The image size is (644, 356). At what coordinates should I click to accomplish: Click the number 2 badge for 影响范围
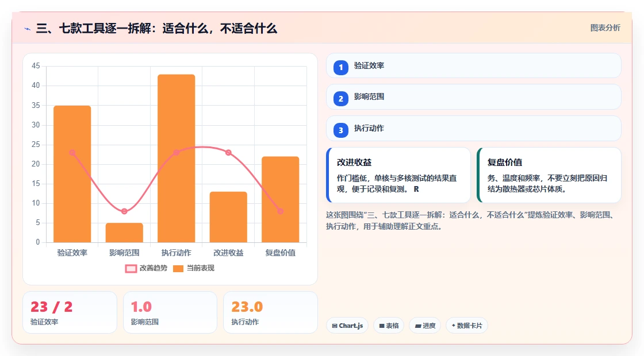click(x=340, y=99)
